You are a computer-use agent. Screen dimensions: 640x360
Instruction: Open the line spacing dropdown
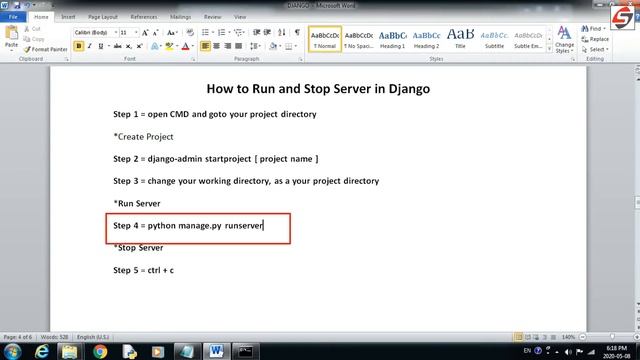coord(256,46)
